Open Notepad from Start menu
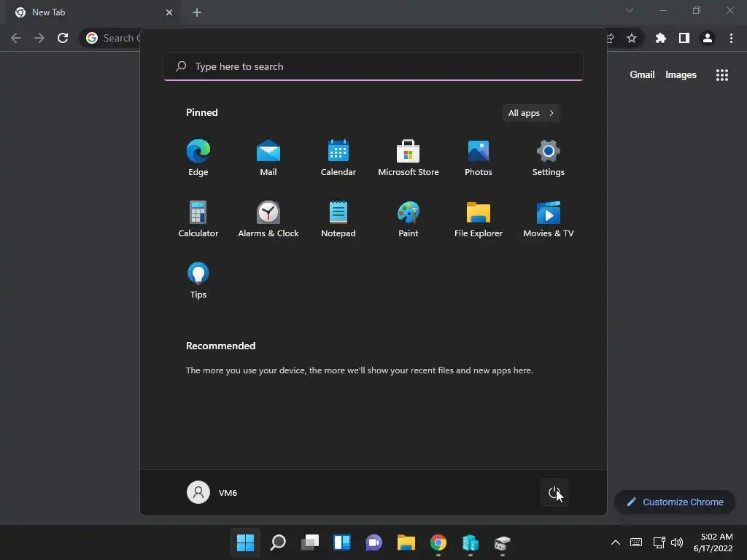This screenshot has width=747, height=560. pyautogui.click(x=338, y=219)
